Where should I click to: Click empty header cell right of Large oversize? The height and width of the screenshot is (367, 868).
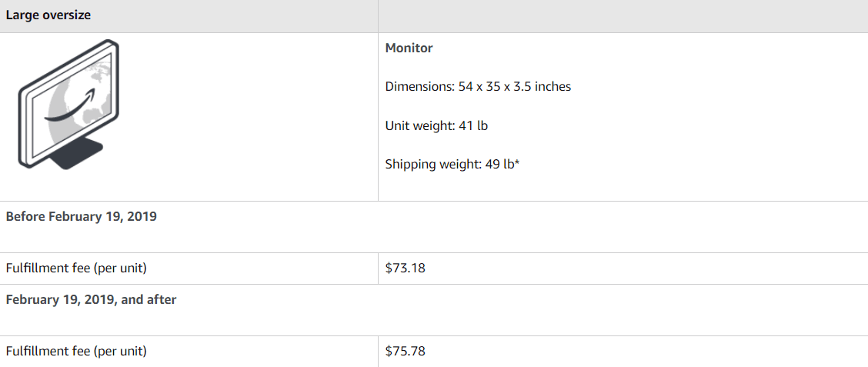click(622, 15)
